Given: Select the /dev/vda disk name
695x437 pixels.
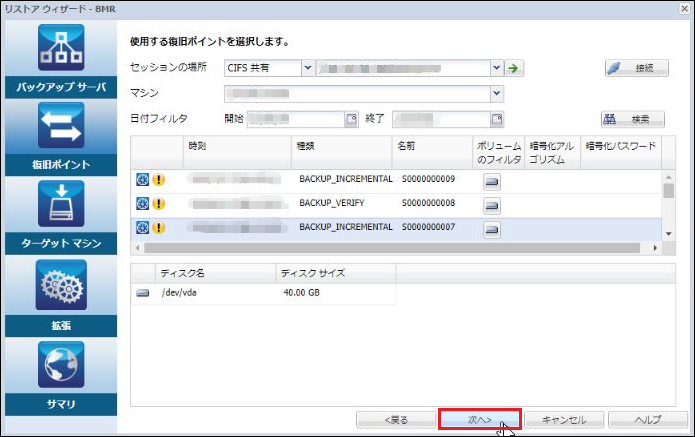Looking at the screenshot, I should click(179, 293).
